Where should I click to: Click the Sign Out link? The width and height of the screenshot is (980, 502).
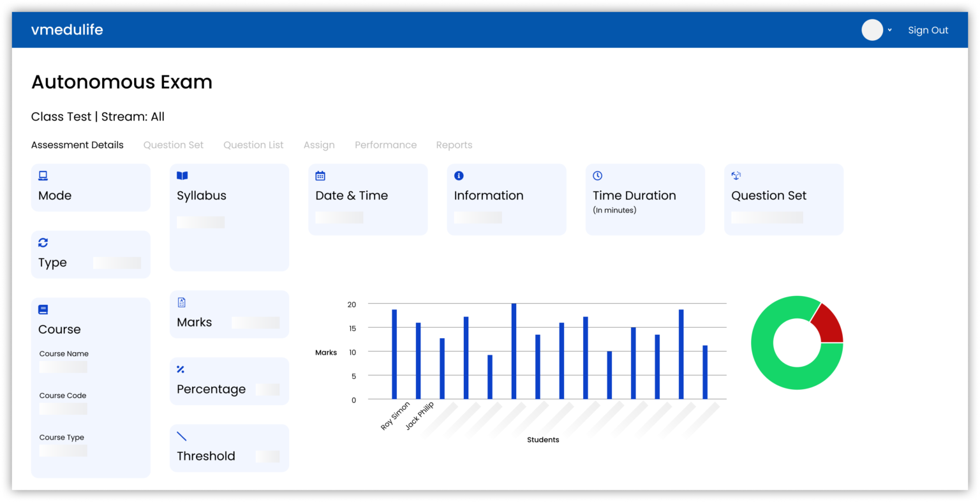click(928, 30)
